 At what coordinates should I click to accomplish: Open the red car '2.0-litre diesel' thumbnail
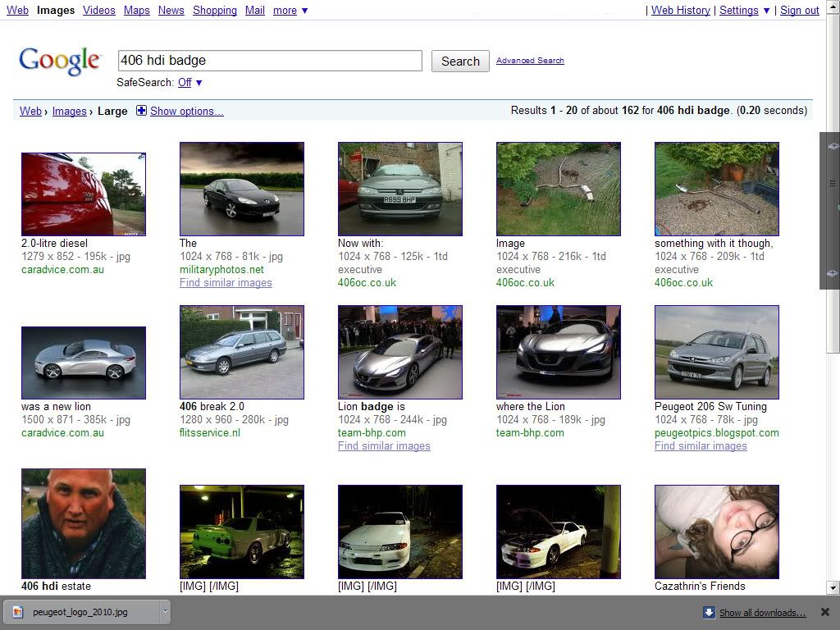(x=84, y=194)
